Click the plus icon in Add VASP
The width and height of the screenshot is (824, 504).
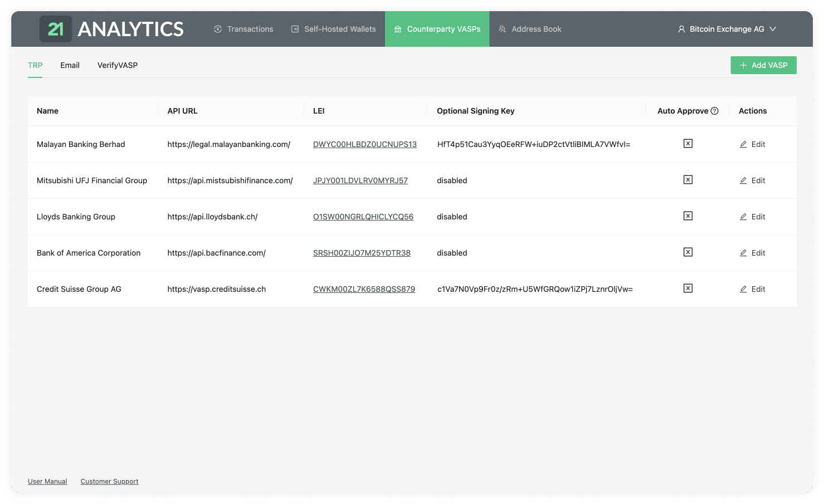[x=743, y=65]
